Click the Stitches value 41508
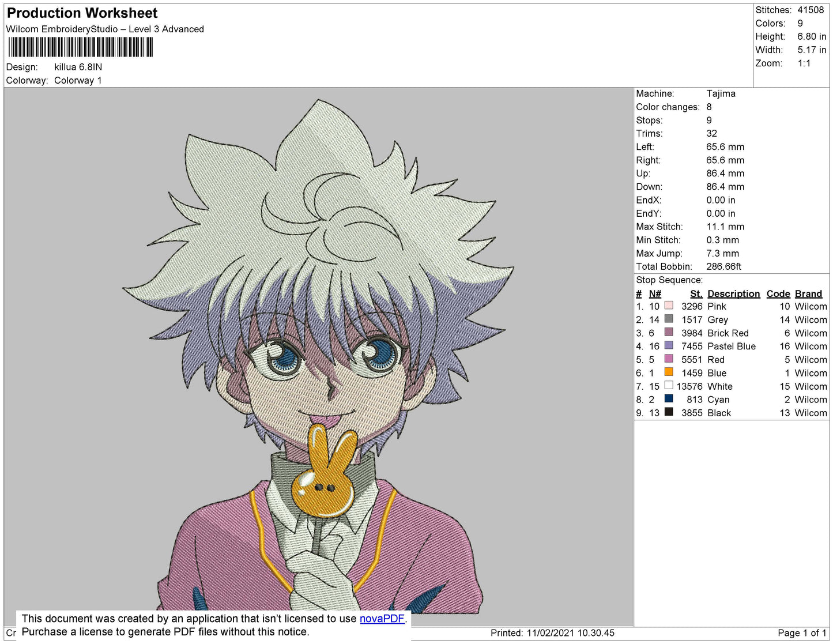This screenshot has height=644, width=833. point(811,10)
